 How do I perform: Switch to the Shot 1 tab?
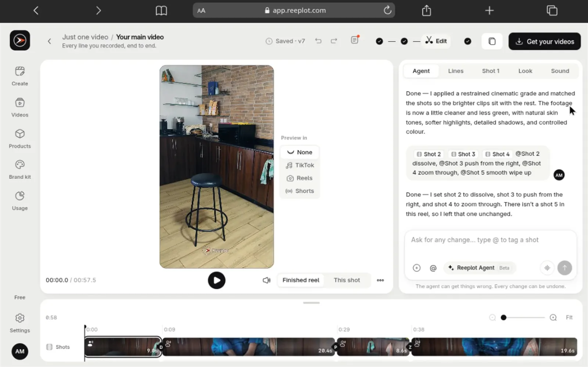click(491, 71)
